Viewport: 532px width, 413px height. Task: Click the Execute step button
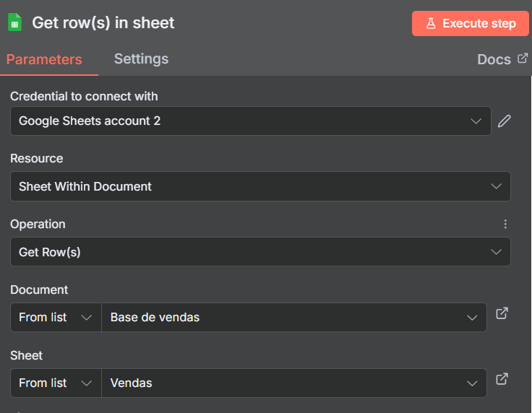point(471,23)
